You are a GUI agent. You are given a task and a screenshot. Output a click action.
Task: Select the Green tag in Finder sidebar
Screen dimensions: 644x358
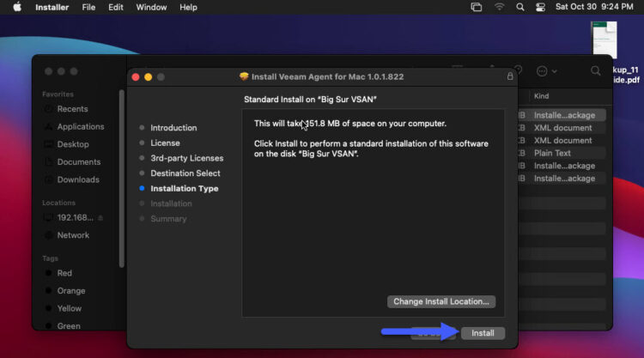(x=69, y=325)
